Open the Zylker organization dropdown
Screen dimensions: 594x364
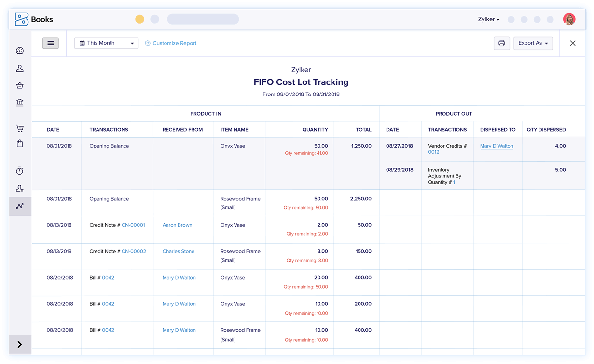coord(488,19)
